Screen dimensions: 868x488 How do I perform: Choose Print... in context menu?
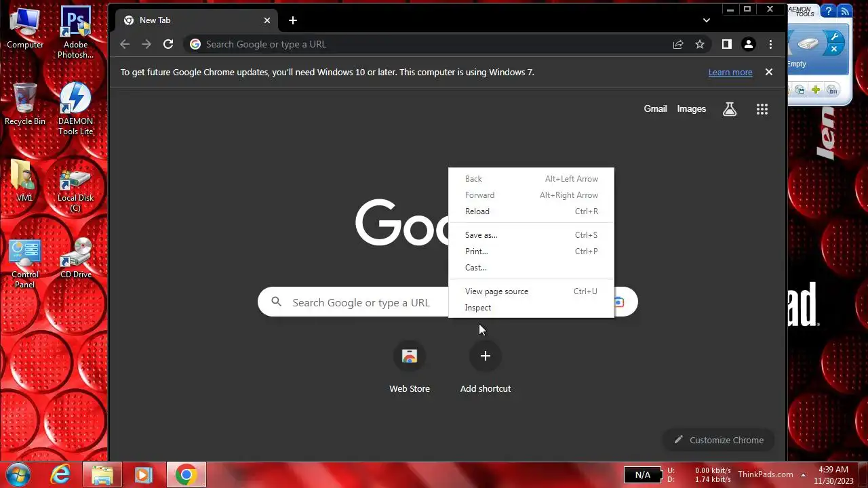[531, 251]
